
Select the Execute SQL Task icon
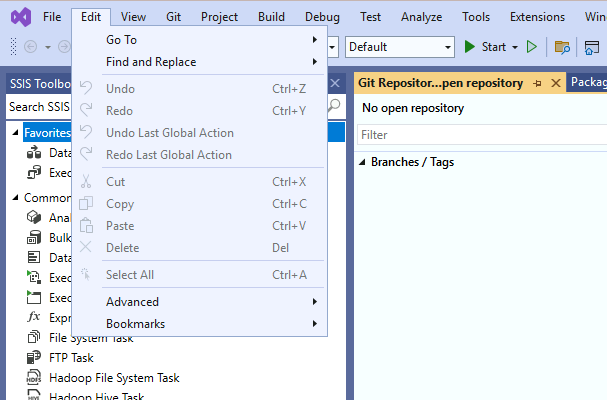point(34,297)
